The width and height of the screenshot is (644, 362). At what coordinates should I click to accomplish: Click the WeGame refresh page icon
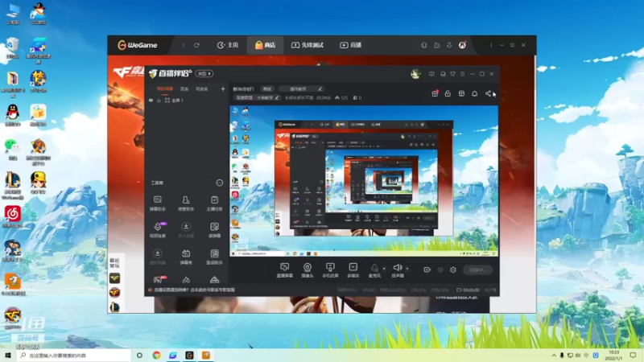[196, 45]
